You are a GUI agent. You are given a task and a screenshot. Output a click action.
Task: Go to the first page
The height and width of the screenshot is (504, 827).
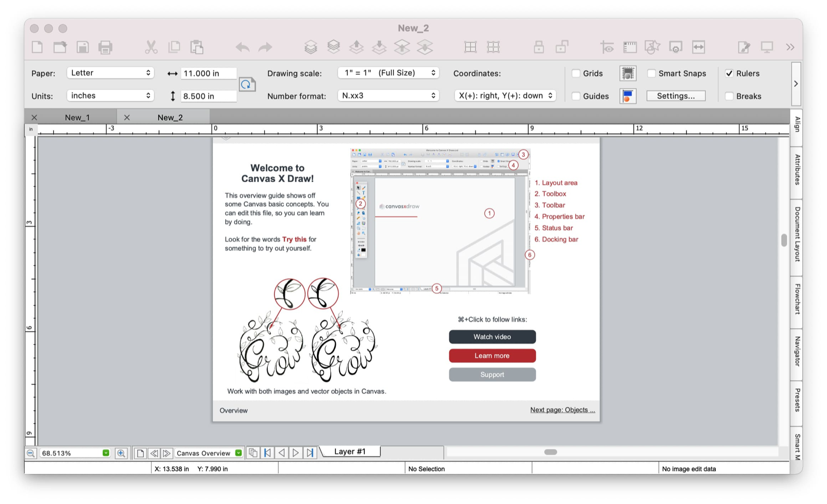click(x=267, y=453)
